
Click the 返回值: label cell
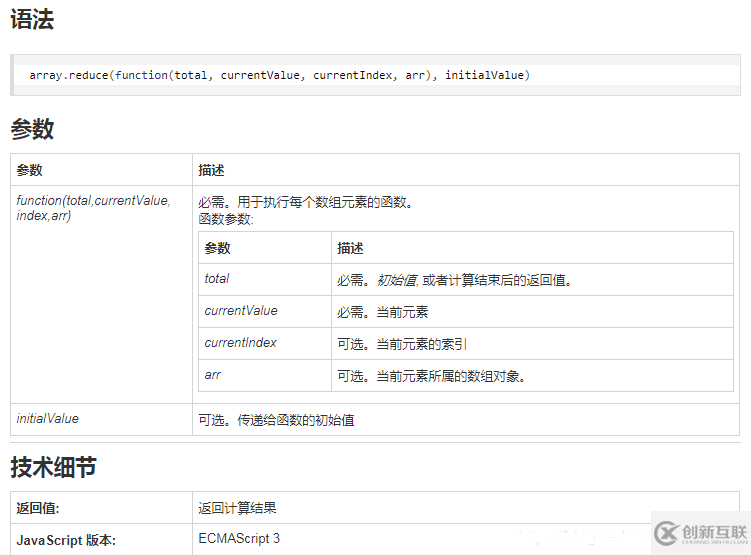click(x=101, y=508)
